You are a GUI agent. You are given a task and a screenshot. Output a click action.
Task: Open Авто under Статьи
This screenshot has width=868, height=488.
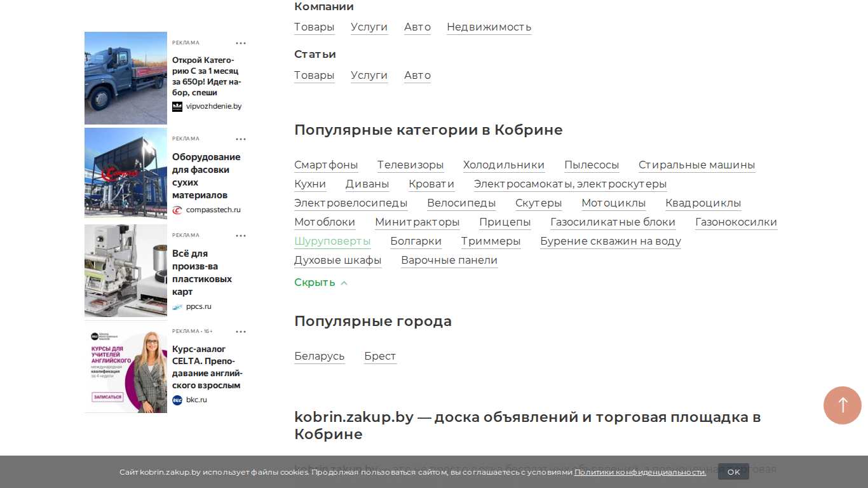[417, 76]
